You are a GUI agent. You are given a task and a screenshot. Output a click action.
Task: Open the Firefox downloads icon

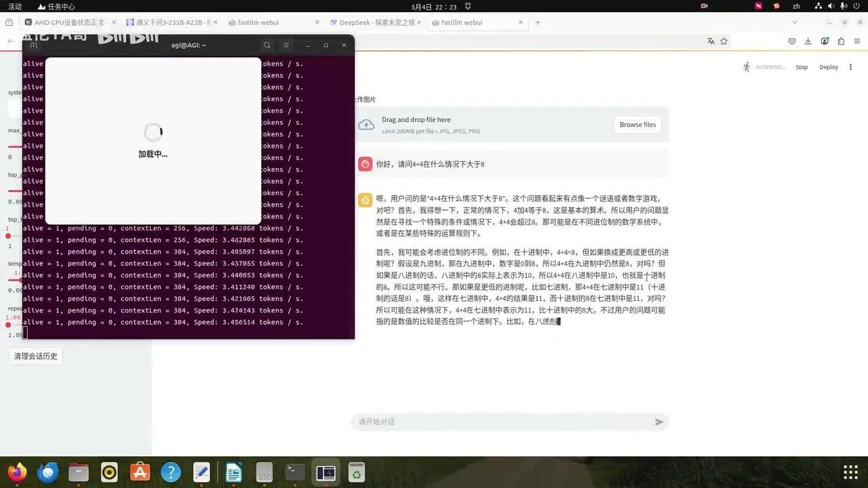click(807, 41)
